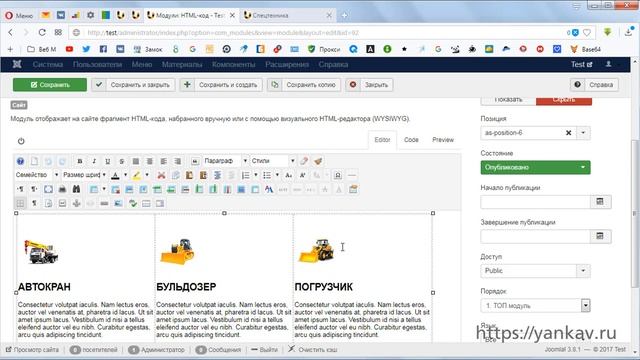
Task: Open the Размер шрифта dropdown
Action: point(84,175)
